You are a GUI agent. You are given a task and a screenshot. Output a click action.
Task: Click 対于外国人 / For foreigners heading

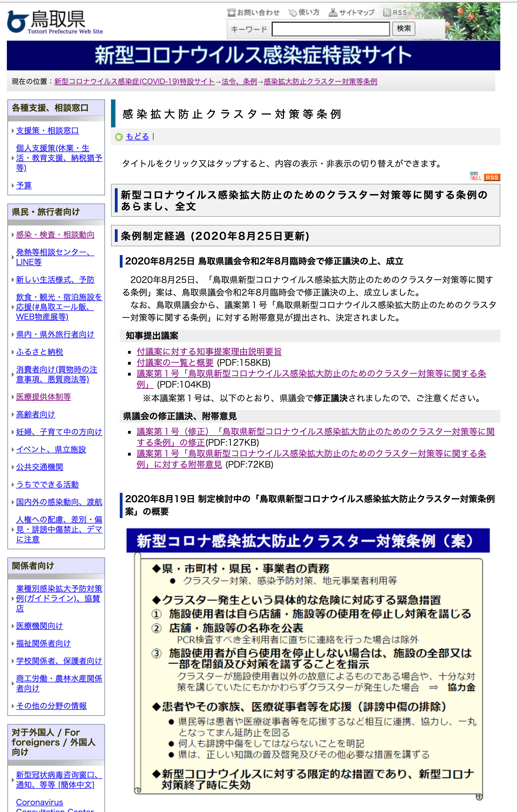point(56,742)
